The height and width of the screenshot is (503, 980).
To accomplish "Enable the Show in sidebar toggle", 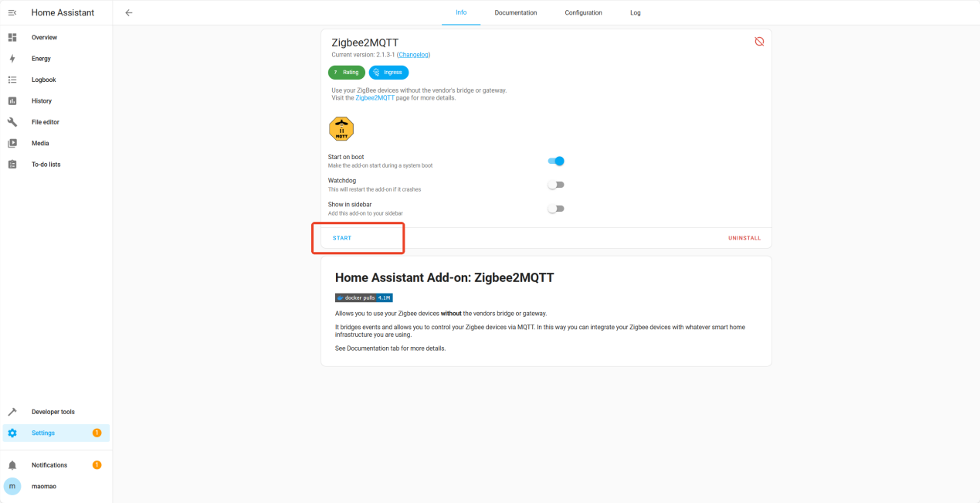I will click(556, 209).
